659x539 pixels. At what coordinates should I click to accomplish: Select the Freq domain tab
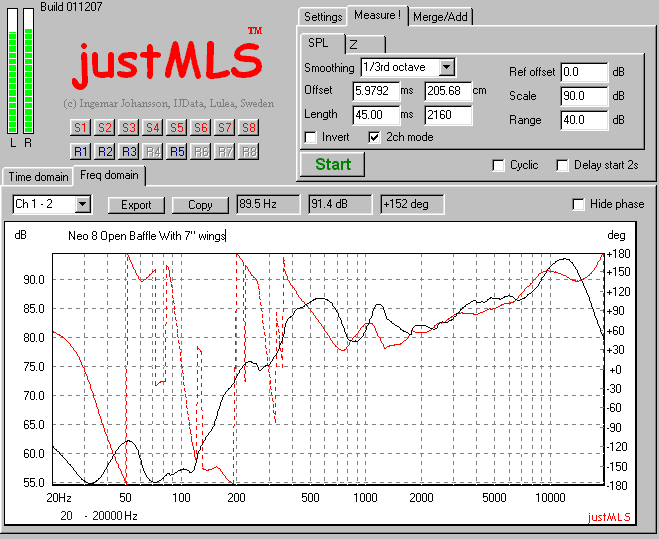tap(109, 175)
